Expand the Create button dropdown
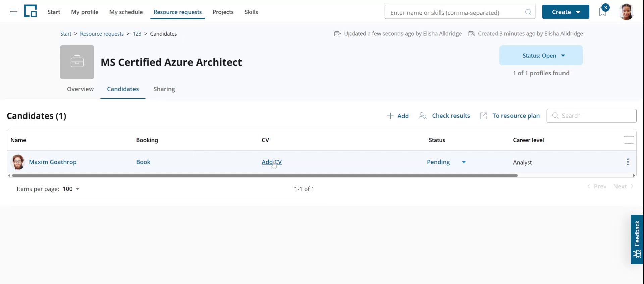The image size is (644, 284). (578, 12)
